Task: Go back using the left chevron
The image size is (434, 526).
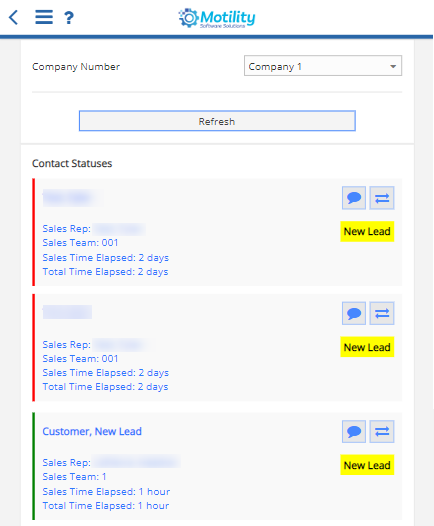Action: (x=13, y=17)
